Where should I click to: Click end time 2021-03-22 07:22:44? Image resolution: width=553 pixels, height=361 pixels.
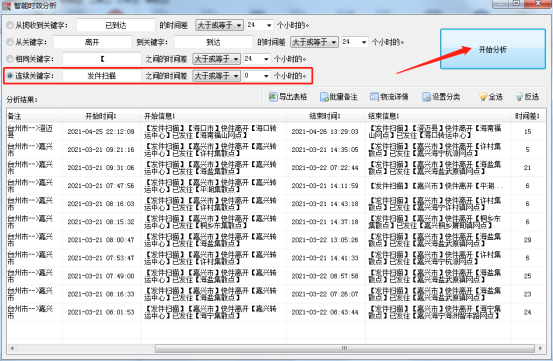click(325, 167)
